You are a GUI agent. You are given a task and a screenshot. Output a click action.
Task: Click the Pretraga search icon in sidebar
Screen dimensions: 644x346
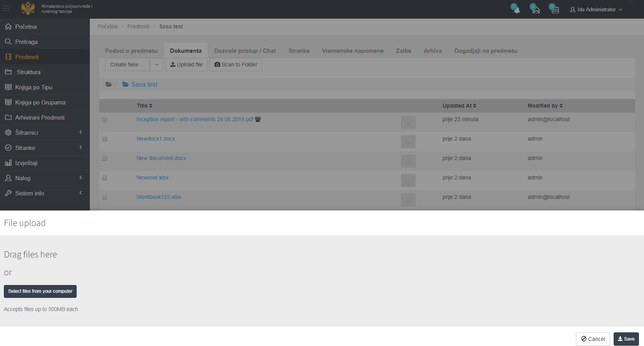[x=8, y=42]
